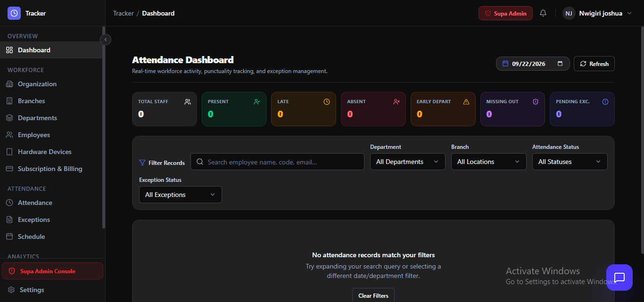The height and width of the screenshot is (302, 644).
Task: Click the Missing Out stat card
Action: (x=512, y=109)
